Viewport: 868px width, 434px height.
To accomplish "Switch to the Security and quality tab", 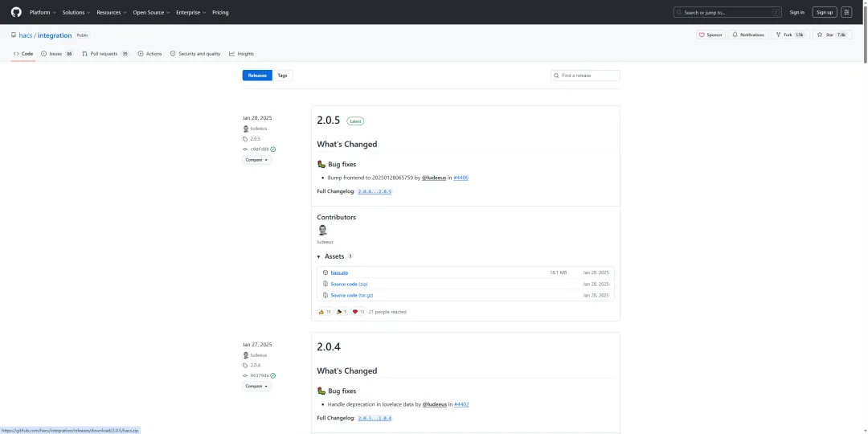I will pos(194,54).
